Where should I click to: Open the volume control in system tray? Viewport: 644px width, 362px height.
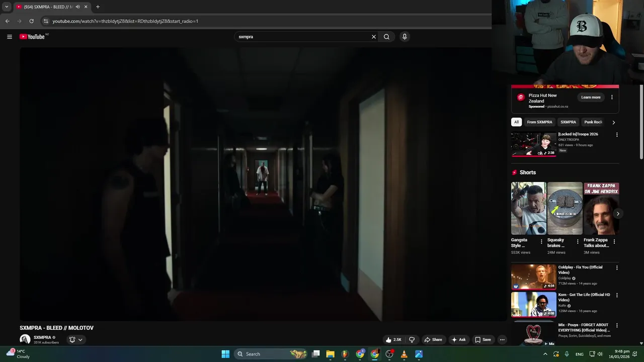pyautogui.click(x=600, y=354)
